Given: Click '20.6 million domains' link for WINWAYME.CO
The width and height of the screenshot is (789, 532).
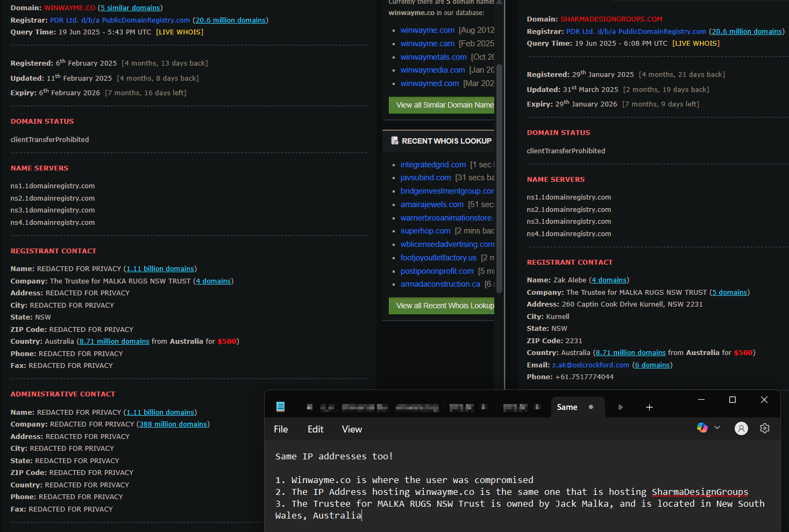Looking at the screenshot, I should point(230,20).
